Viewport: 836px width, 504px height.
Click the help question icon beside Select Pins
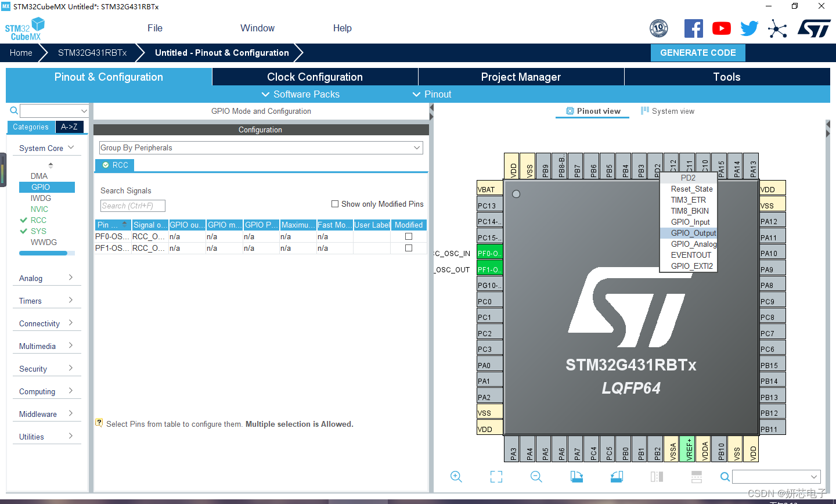coord(99,423)
